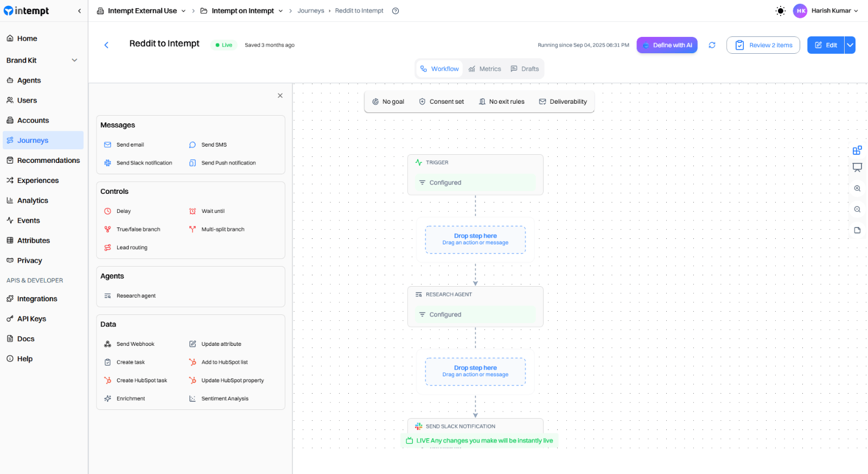The image size is (868, 474).
Task: Go back with the left arrow
Action: point(106,45)
